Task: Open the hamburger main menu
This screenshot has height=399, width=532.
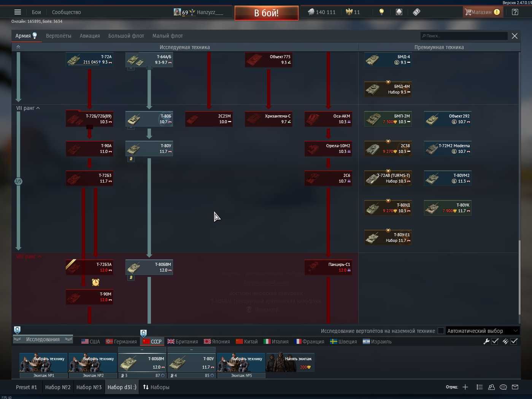Action: click(x=17, y=12)
